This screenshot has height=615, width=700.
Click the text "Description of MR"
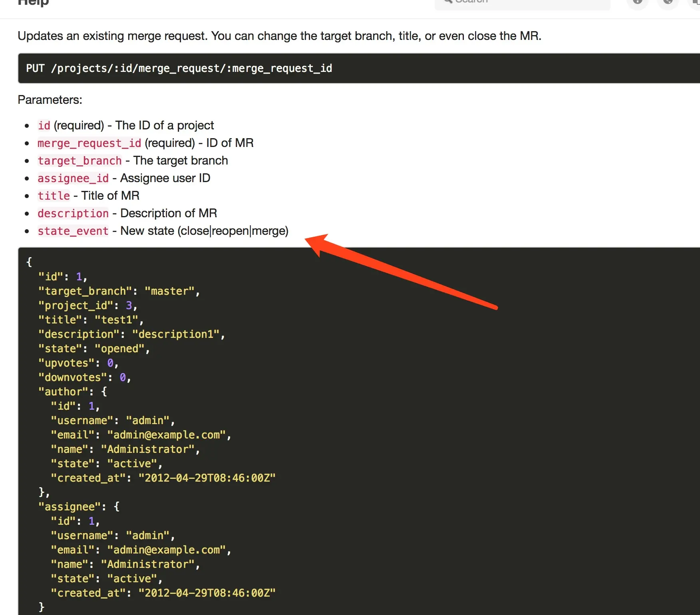(x=169, y=213)
